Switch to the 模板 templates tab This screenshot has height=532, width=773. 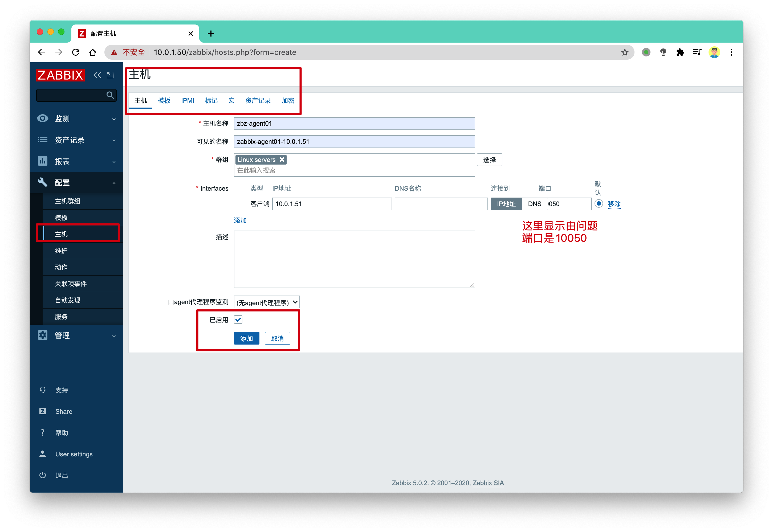[164, 101]
